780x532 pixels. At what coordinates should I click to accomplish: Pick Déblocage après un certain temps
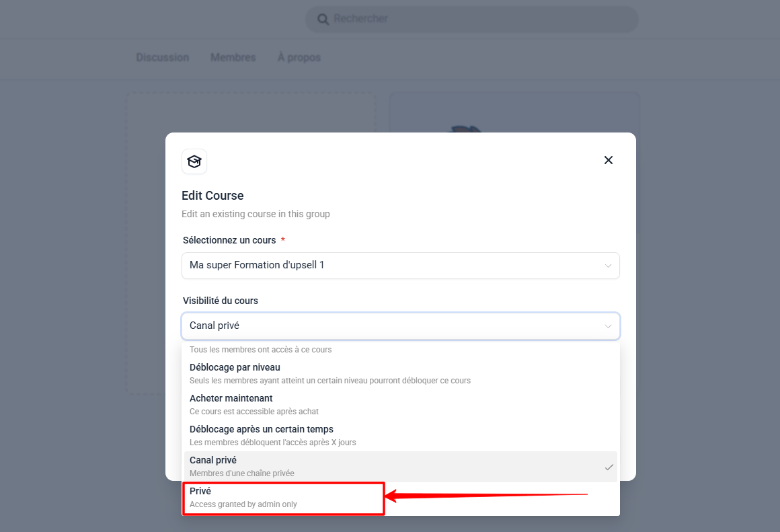tap(401, 435)
